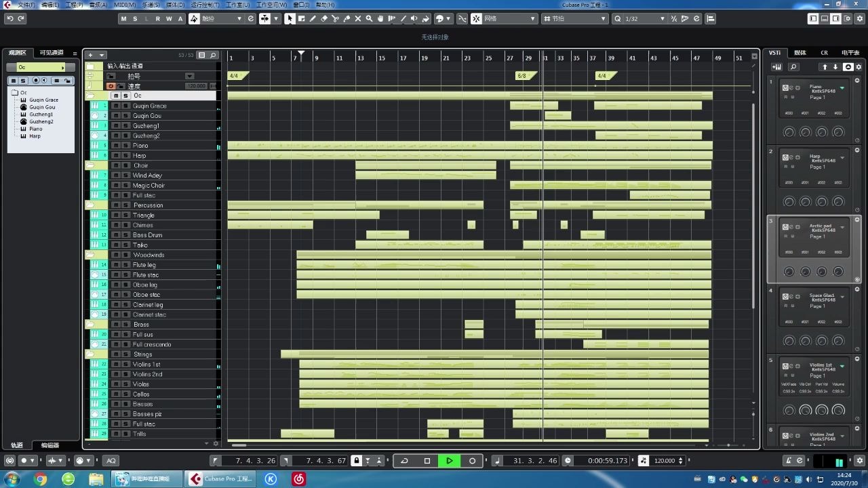
Task: Toggle global Solo S button in toolbar
Action: pos(135,18)
